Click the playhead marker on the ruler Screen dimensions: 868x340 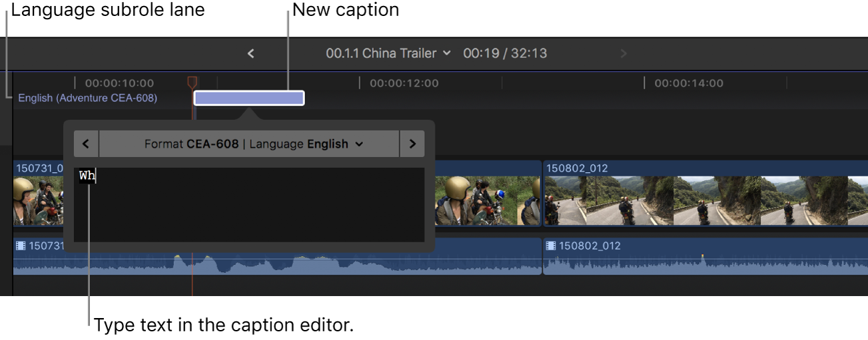click(x=192, y=83)
